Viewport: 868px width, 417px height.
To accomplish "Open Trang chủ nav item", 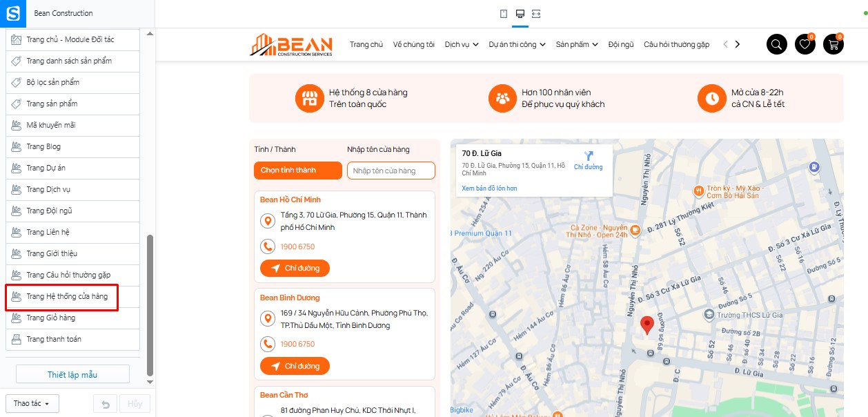I will [x=366, y=44].
